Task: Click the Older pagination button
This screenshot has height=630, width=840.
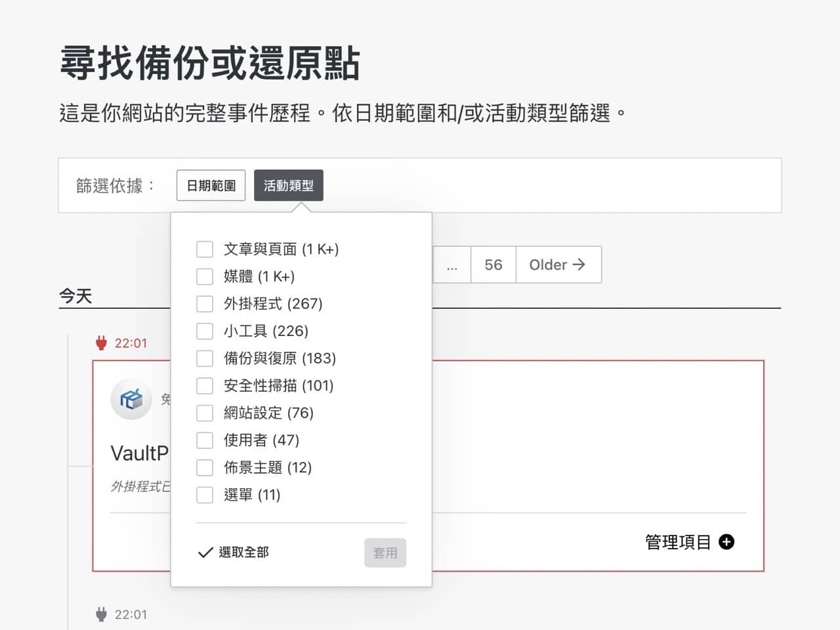Action: pyautogui.click(x=557, y=264)
